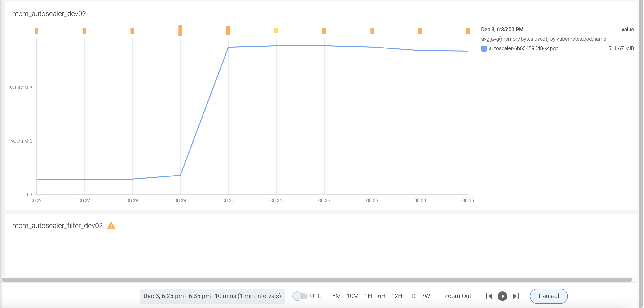Toggle the UTC time switch
Screen dimensions: 644x308
(x=300, y=296)
